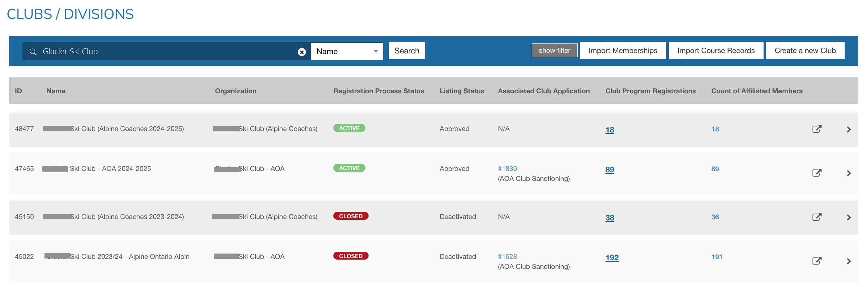Image resolution: width=868 pixels, height=287 pixels.
Task: Open external link icon for club 48477
Action: [x=817, y=129]
